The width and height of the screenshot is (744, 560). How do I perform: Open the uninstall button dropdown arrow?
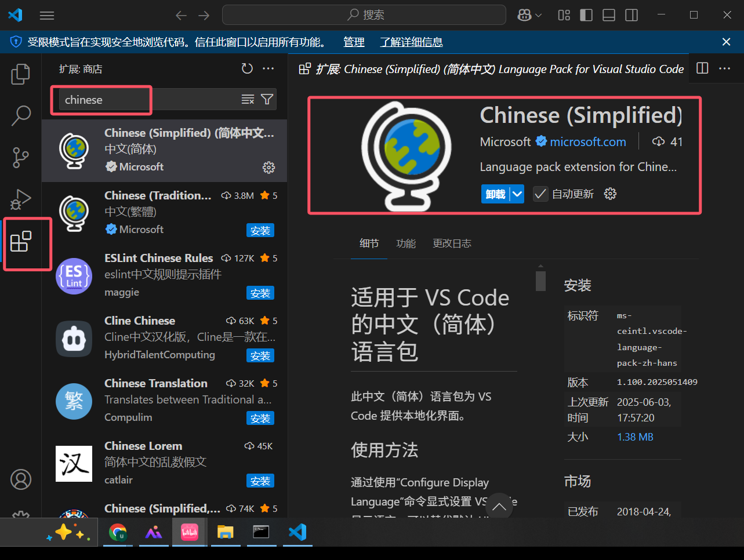(517, 194)
